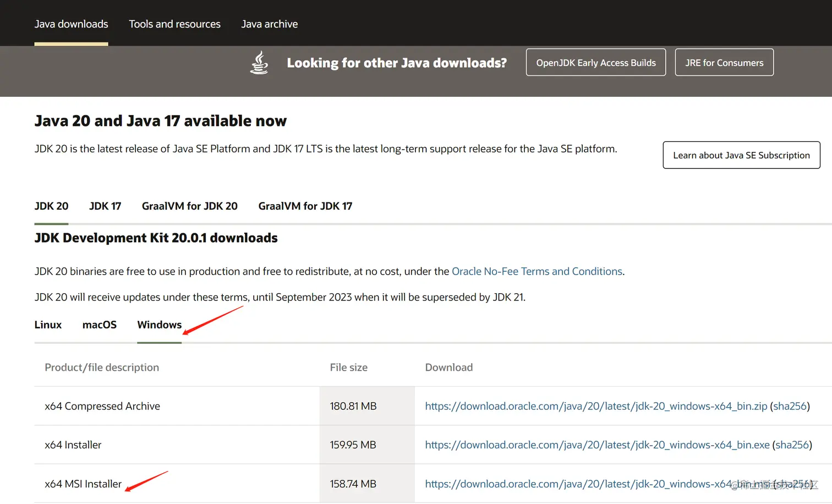Click the 'Download' column header

[449, 368]
